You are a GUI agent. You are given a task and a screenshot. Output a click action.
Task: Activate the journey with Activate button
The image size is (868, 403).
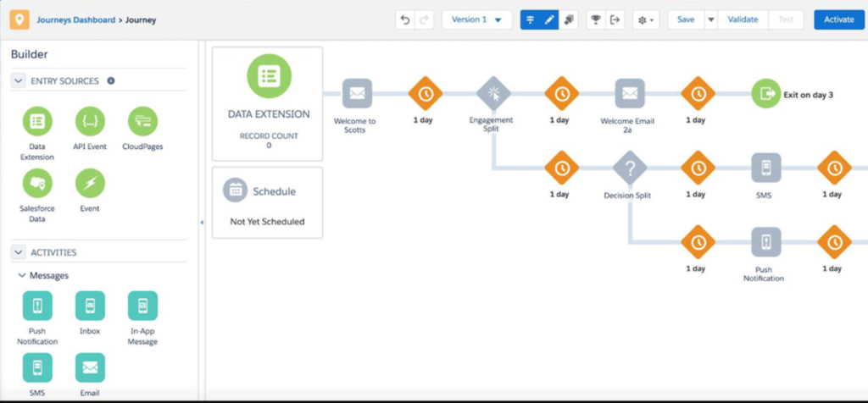(838, 19)
